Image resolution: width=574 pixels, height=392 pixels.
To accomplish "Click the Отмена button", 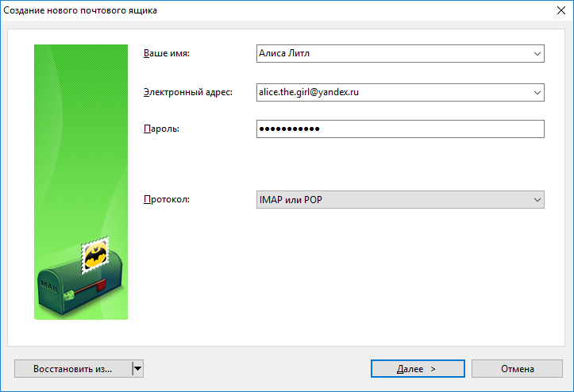I will [x=517, y=368].
